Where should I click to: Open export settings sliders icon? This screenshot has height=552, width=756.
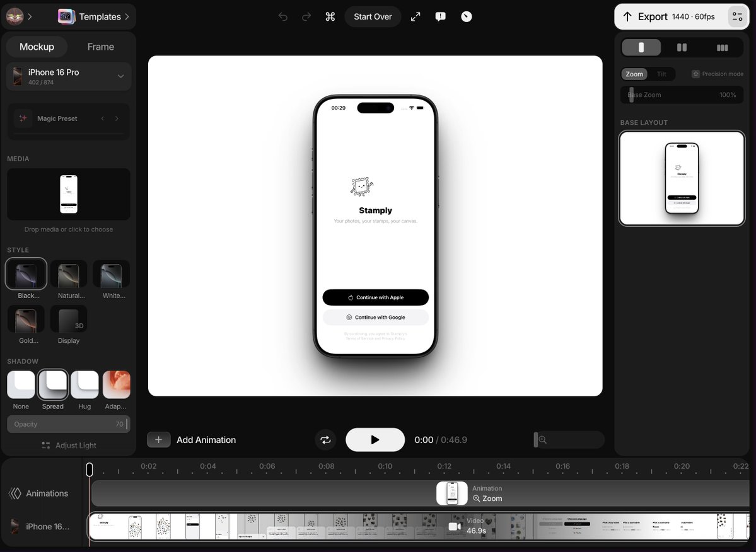(737, 17)
